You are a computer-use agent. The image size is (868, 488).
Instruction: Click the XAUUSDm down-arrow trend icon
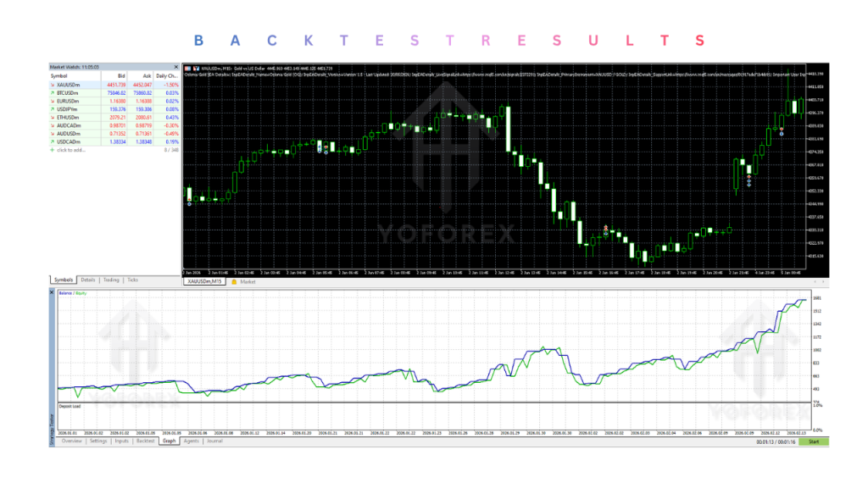click(x=53, y=86)
